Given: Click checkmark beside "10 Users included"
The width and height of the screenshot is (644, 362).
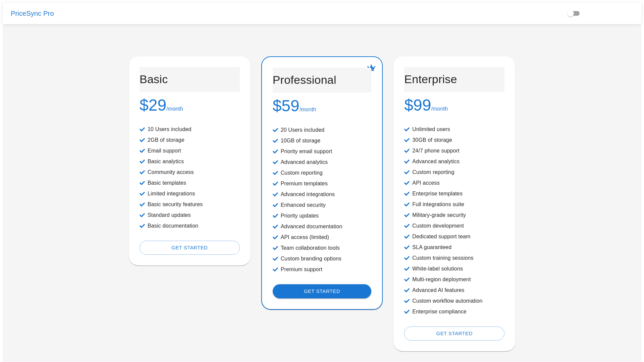Looking at the screenshot, I should pos(142,129).
